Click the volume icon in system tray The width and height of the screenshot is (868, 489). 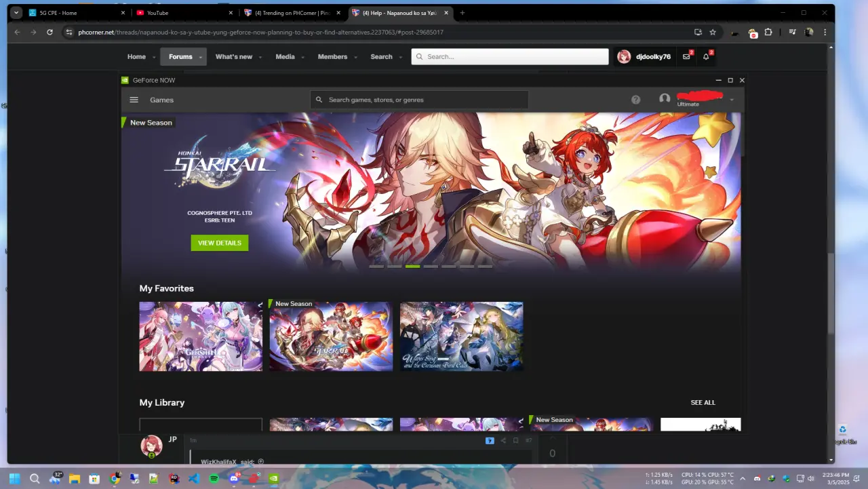811,479
